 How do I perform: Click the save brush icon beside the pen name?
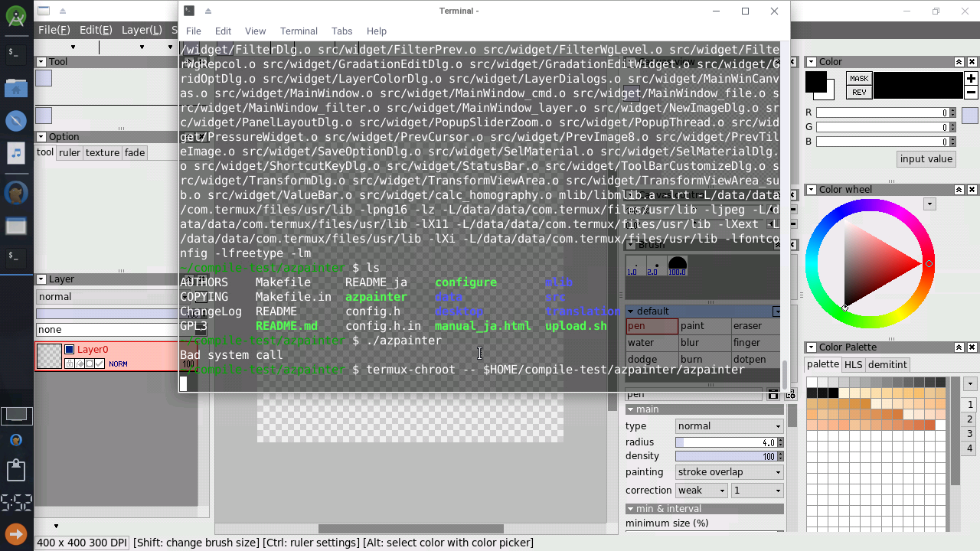773,395
